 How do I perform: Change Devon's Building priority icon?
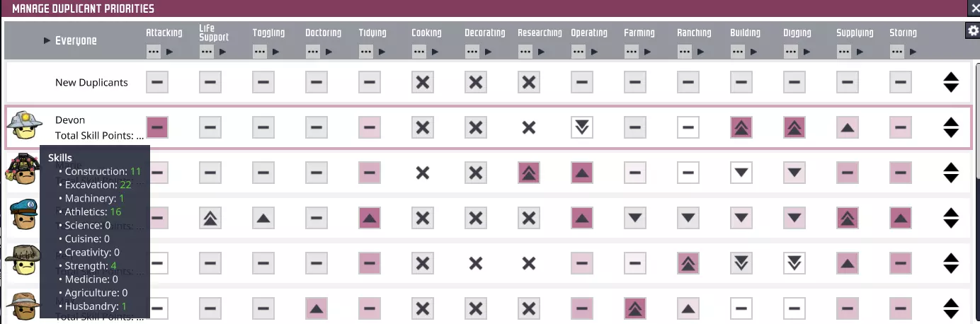pos(741,127)
